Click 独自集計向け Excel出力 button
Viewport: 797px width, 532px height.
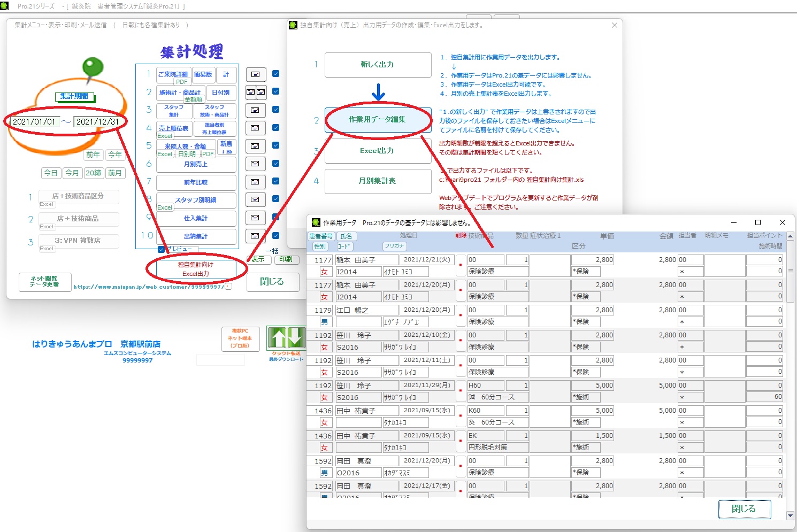pos(196,269)
